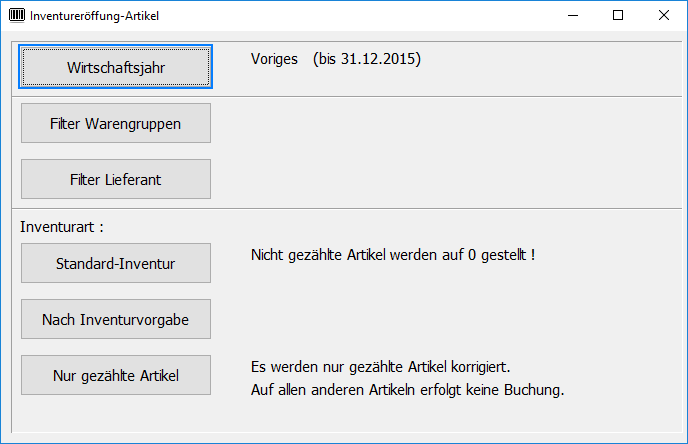The height and width of the screenshot is (444, 688).
Task: Maximize the Inventureröffnung-Artikel window
Action: coord(618,16)
